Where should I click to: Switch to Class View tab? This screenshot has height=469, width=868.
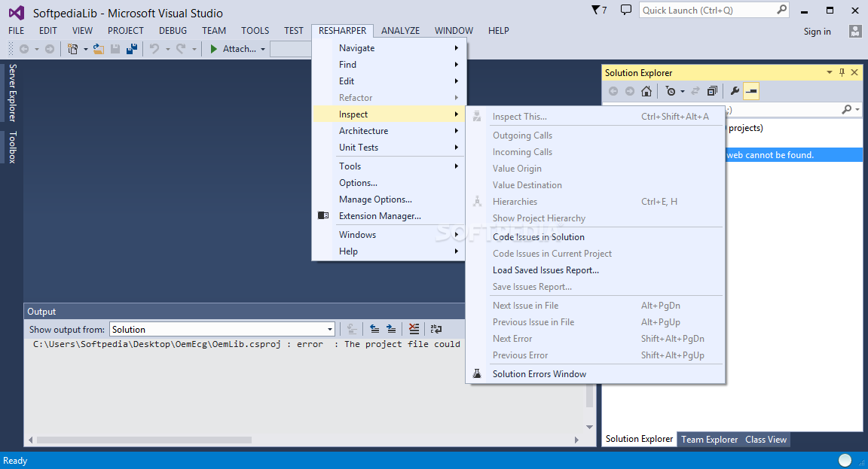(x=766, y=440)
